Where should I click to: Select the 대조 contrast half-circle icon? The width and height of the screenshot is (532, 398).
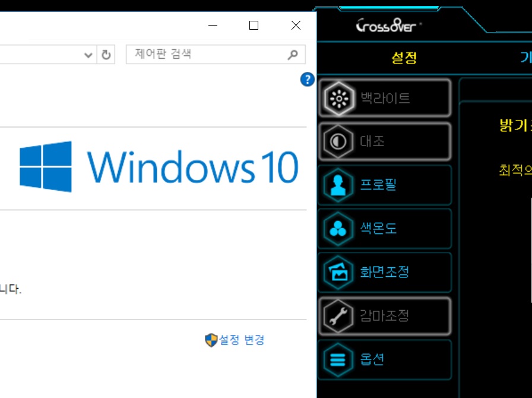[x=339, y=142]
